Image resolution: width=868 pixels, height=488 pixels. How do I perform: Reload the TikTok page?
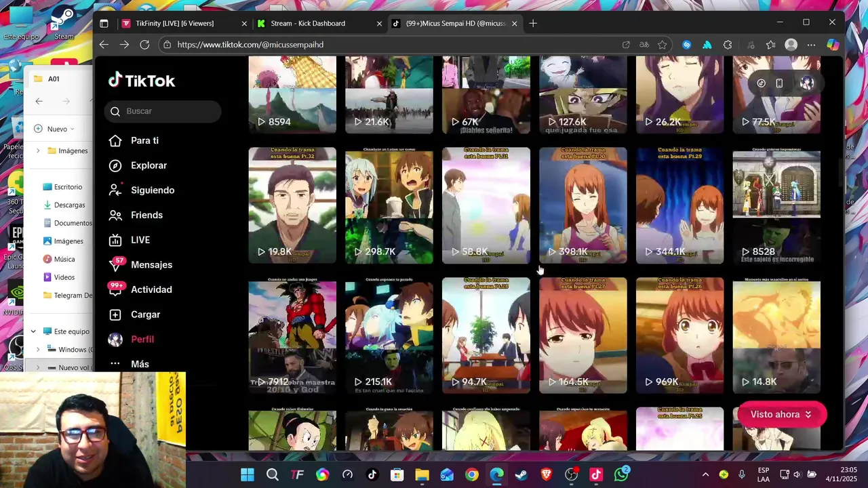144,45
